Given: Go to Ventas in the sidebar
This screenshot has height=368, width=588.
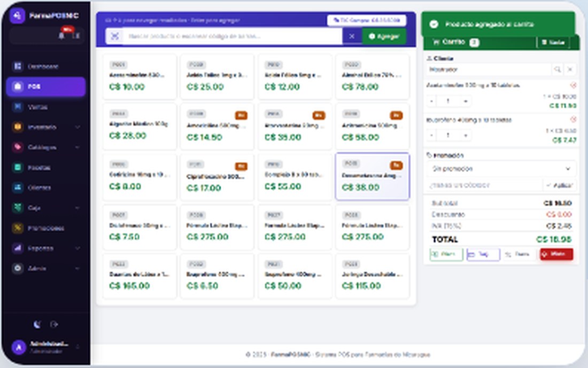Looking at the screenshot, I should [x=46, y=107].
